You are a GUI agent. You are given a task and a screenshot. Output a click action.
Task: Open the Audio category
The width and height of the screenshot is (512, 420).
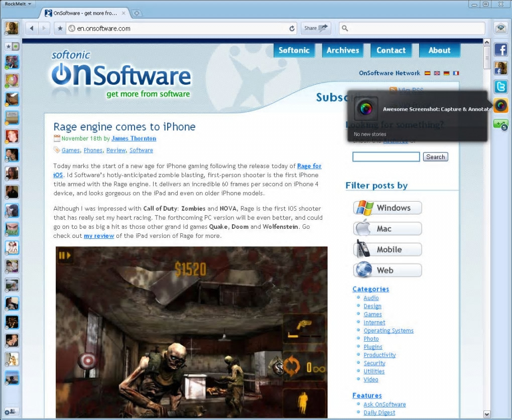[x=371, y=298]
